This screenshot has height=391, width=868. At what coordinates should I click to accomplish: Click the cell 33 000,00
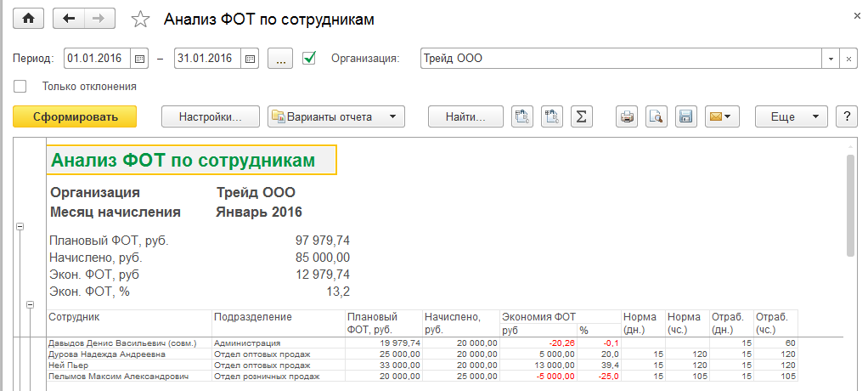(x=383, y=365)
